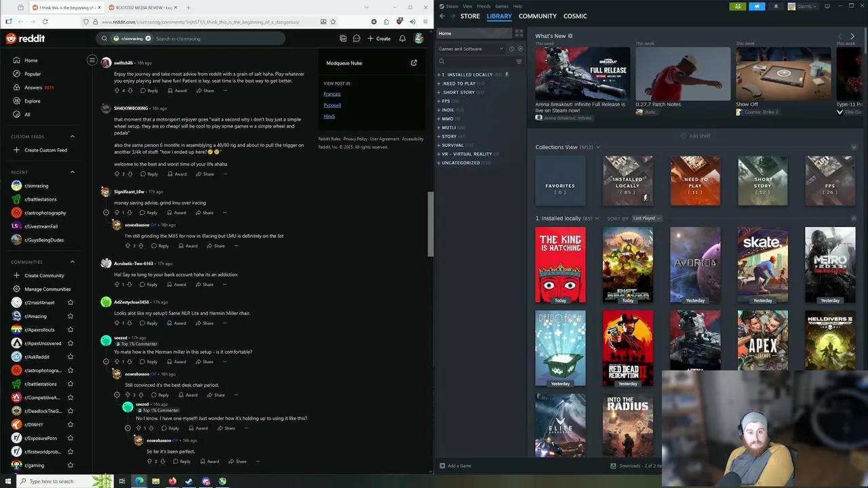Open Steam library recent clock filter
This screenshot has height=488, width=868.
tap(511, 49)
